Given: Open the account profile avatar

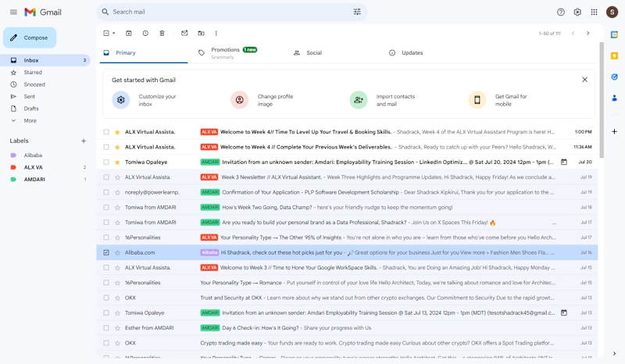Looking at the screenshot, I should pyautogui.click(x=612, y=12).
